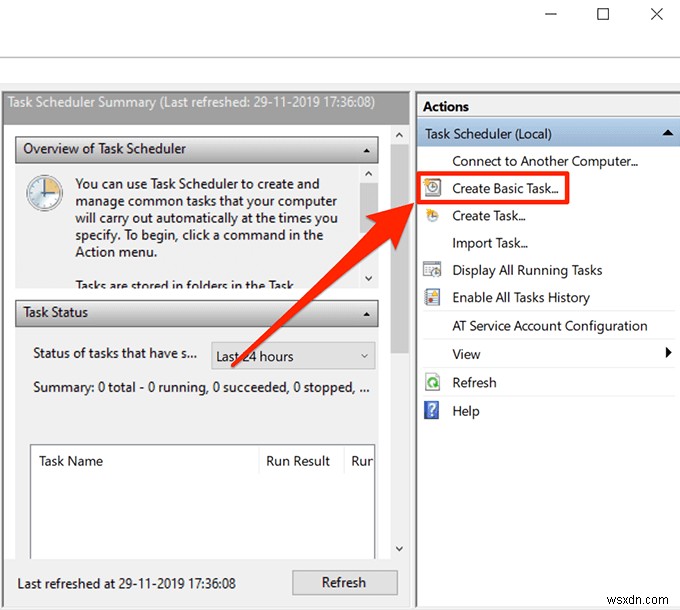Open Connect to Another Computer
The image size is (680, 610).
click(545, 161)
